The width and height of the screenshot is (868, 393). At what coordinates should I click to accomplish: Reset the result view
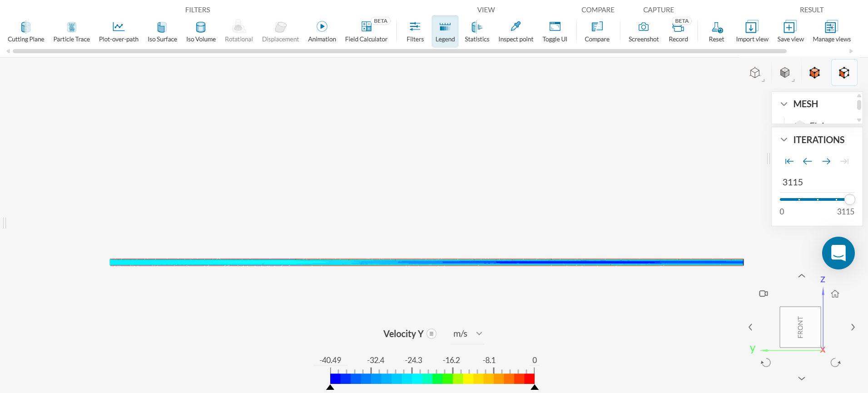(x=717, y=32)
